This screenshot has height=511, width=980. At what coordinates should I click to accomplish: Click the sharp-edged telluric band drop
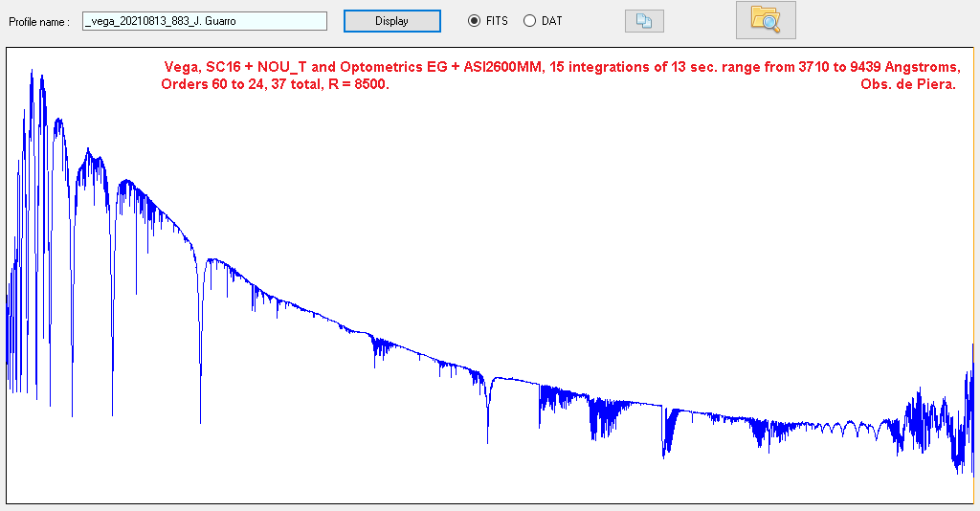click(x=663, y=431)
